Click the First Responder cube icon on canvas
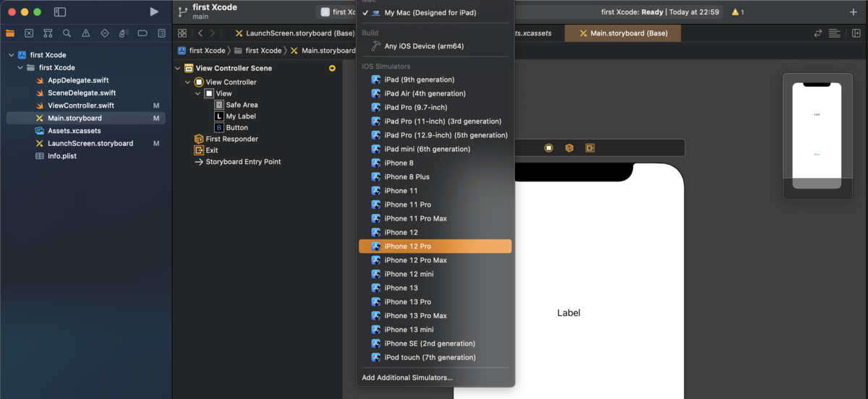Viewport: 868px width, 399px height. click(569, 147)
